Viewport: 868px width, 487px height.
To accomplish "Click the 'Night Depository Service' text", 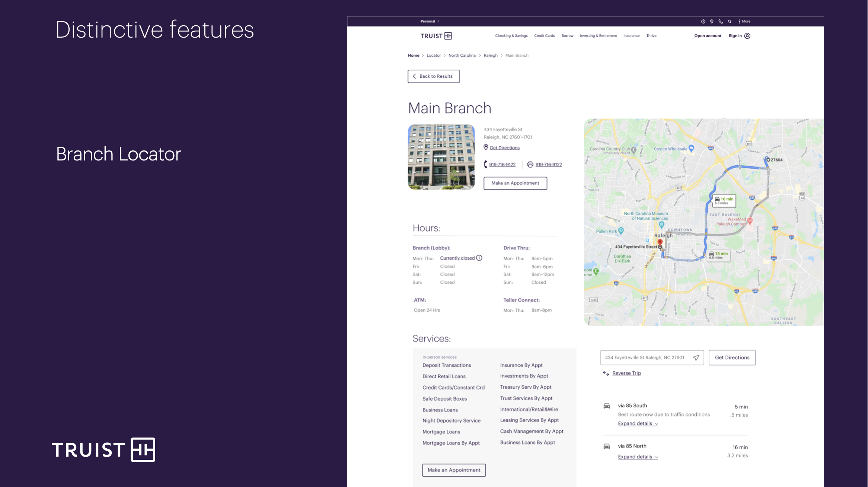I will (x=451, y=421).
